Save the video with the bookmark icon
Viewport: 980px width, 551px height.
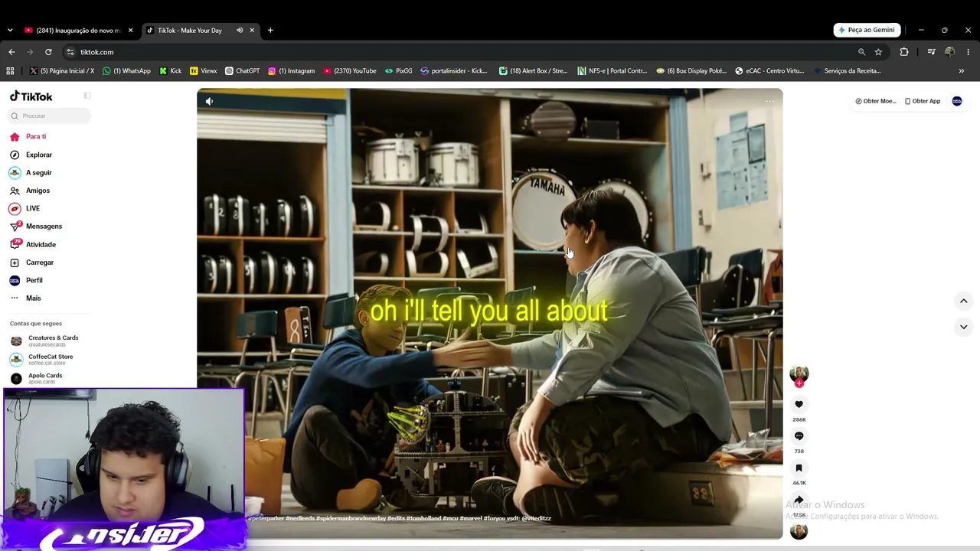tap(799, 468)
